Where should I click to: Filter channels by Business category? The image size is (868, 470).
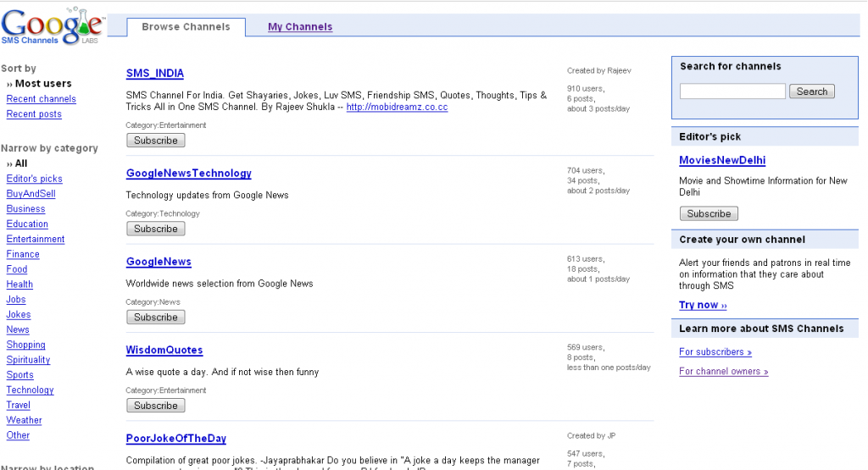pyautogui.click(x=25, y=209)
